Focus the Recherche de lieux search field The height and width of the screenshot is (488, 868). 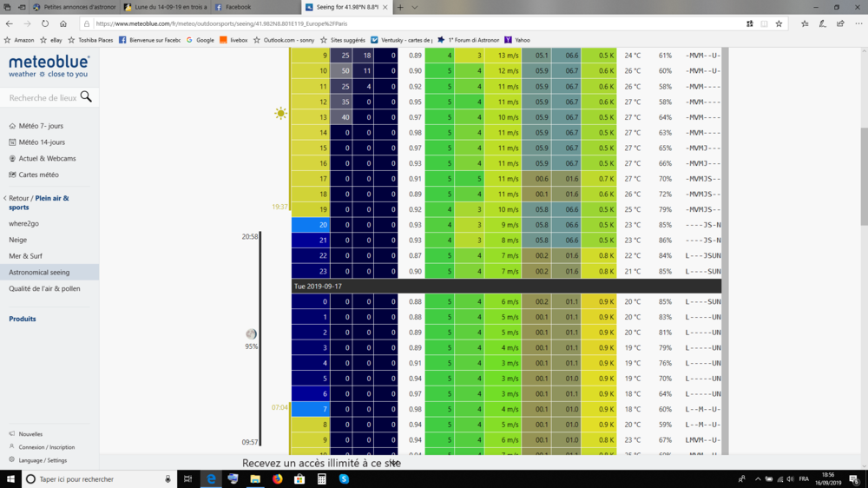click(43, 97)
